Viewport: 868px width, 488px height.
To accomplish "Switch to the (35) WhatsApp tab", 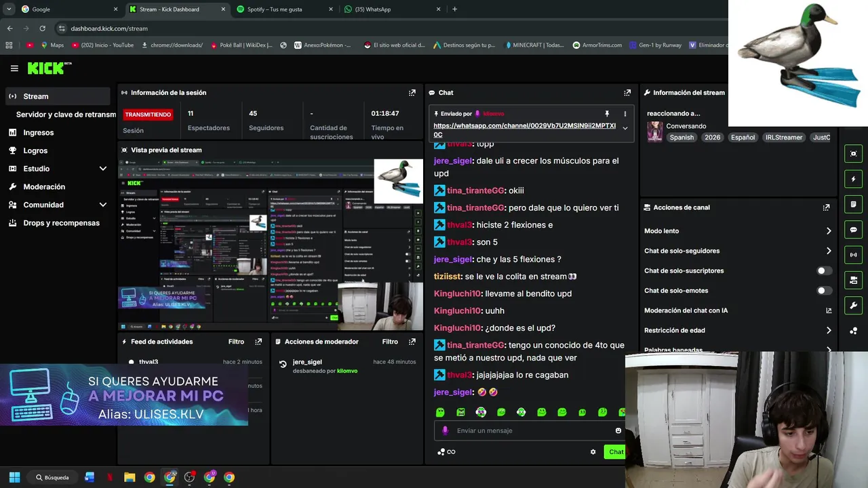I will coord(392,9).
